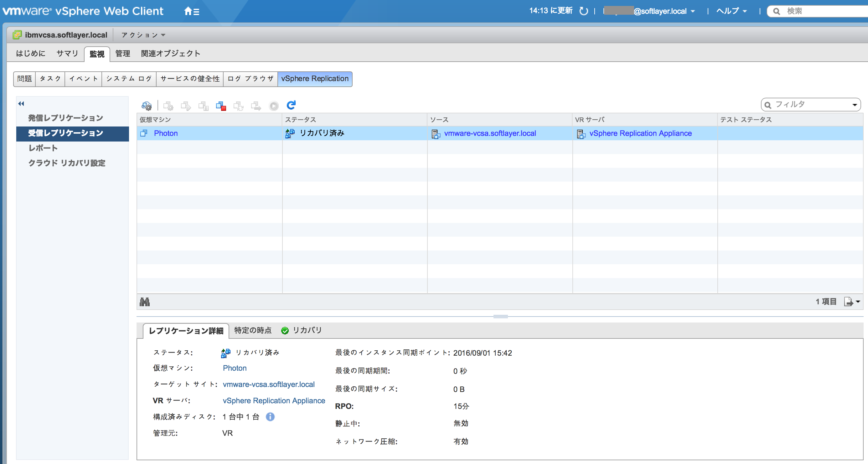The width and height of the screenshot is (868, 464).
Task: Open the フィルタ dropdown
Action: pos(855,105)
